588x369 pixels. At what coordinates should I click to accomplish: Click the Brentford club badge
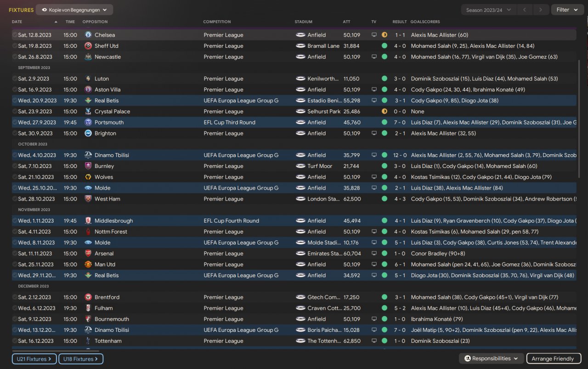(88, 297)
